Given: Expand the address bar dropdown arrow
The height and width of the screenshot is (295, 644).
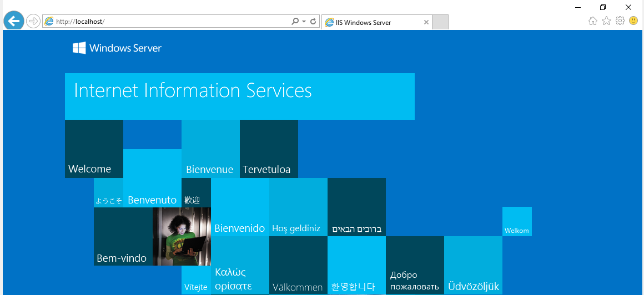Looking at the screenshot, I should coord(304,22).
